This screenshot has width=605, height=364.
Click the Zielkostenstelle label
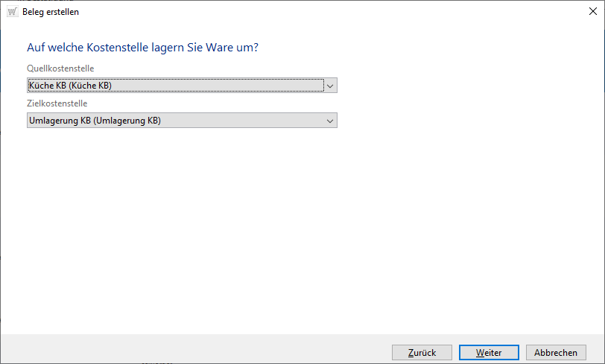tap(57, 103)
